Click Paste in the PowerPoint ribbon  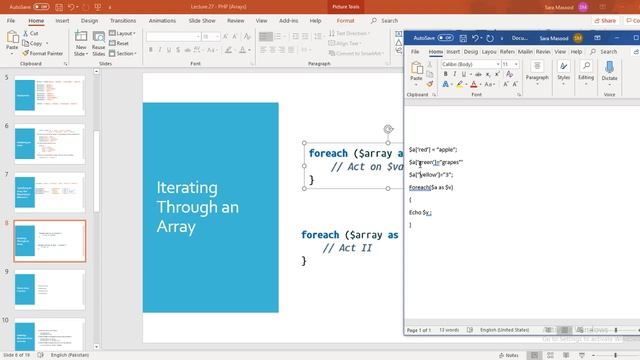point(12,42)
